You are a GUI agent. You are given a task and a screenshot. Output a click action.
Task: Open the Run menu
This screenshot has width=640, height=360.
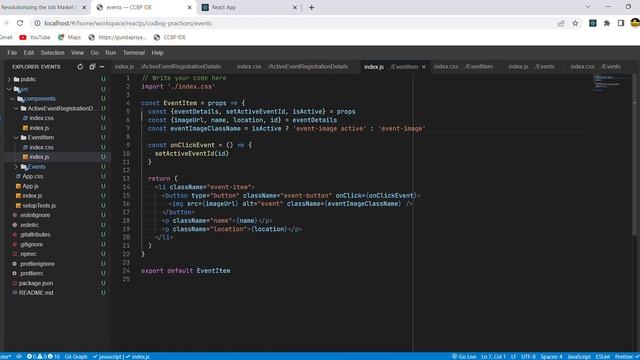[111, 53]
